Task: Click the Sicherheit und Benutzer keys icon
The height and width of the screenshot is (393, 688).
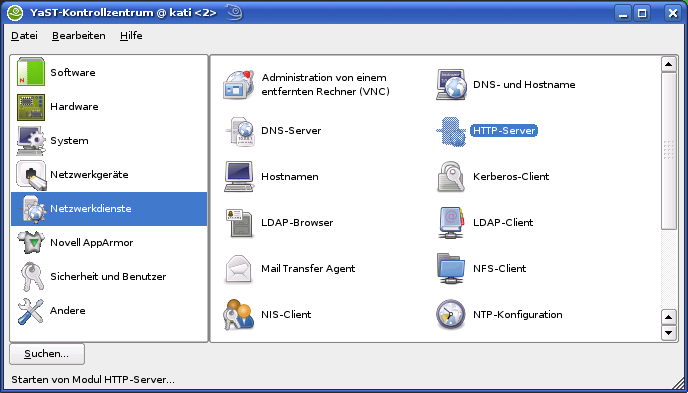Action: (32, 277)
